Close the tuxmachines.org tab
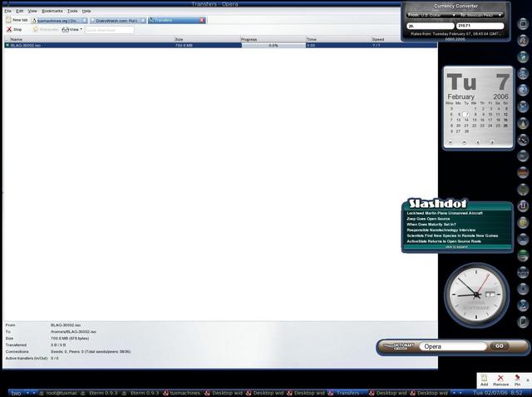The height and width of the screenshot is (397, 532). tap(85, 21)
